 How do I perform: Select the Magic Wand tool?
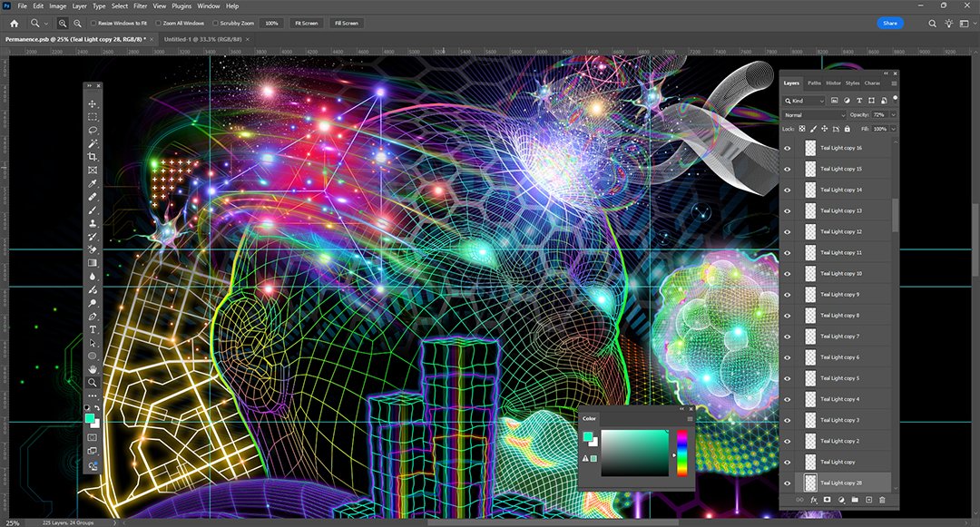point(93,144)
